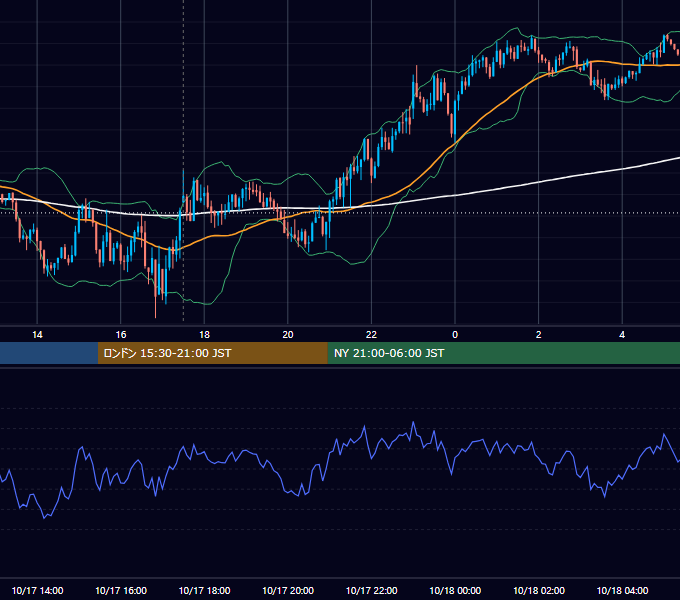Image resolution: width=680 pixels, height=600 pixels.
Task: Click the 10/17 18:00 date label
Action: [204, 590]
